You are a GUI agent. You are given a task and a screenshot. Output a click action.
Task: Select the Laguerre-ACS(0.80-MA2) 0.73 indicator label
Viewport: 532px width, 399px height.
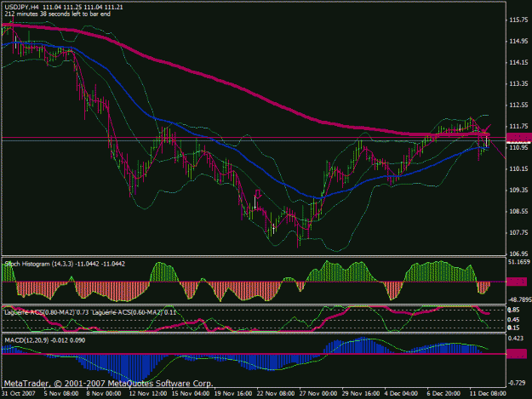pos(47,312)
